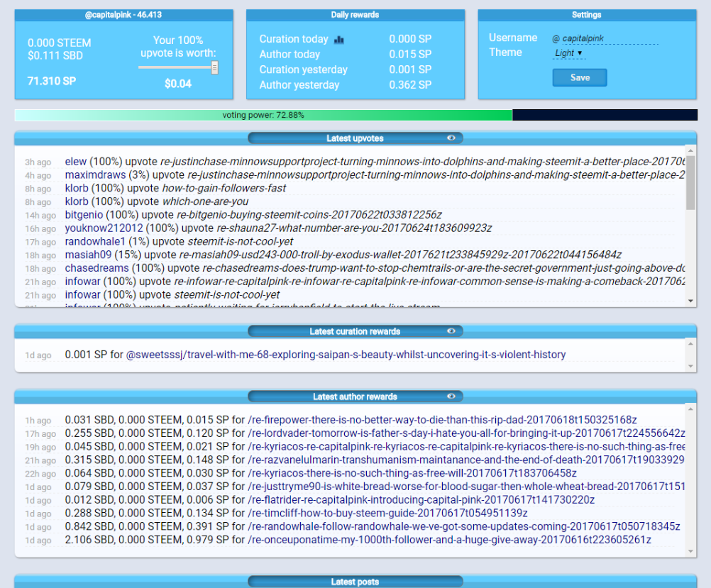Screen dimensions: 711x588
Task: Open the re-timcliff how-to-buy-steem-guide link
Action: (387, 514)
